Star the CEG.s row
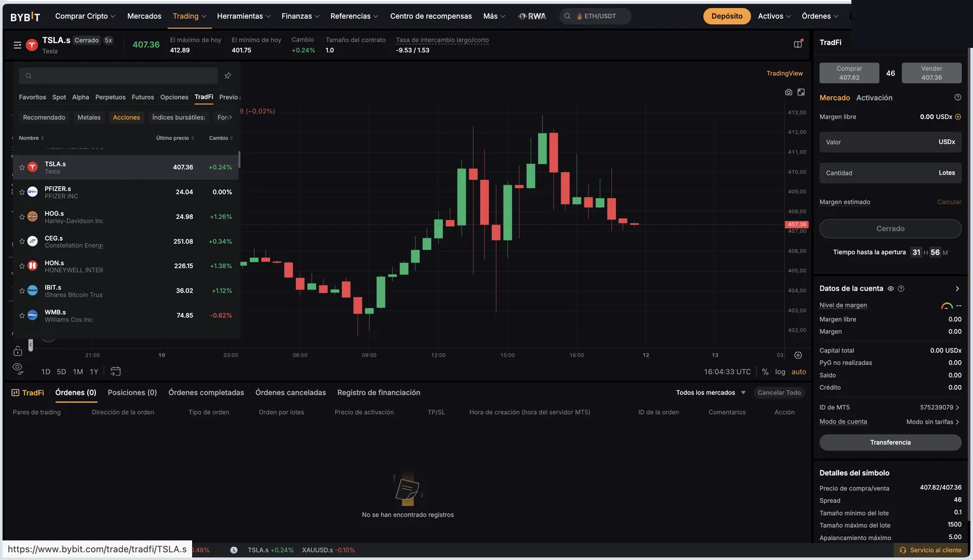This screenshot has height=560, width=973. (22, 241)
